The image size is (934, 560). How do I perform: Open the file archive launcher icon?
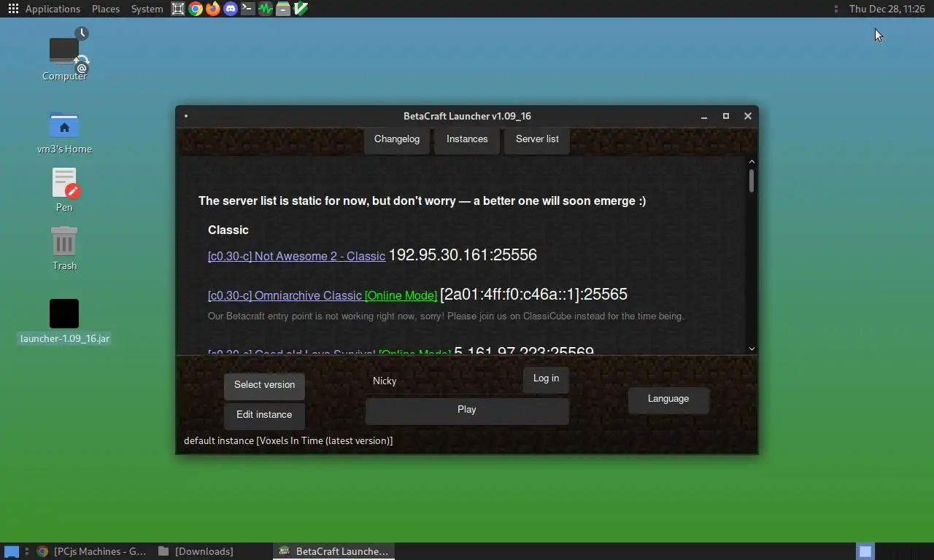click(283, 9)
